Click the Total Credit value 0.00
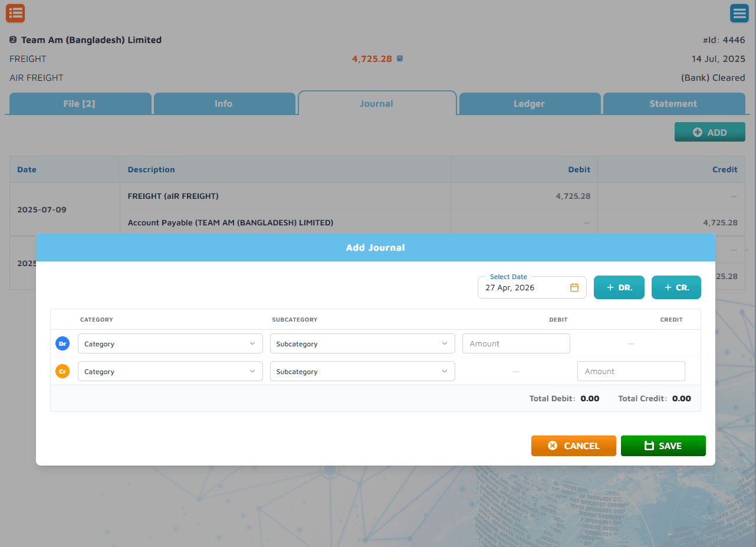The height and width of the screenshot is (547, 756). pos(682,398)
